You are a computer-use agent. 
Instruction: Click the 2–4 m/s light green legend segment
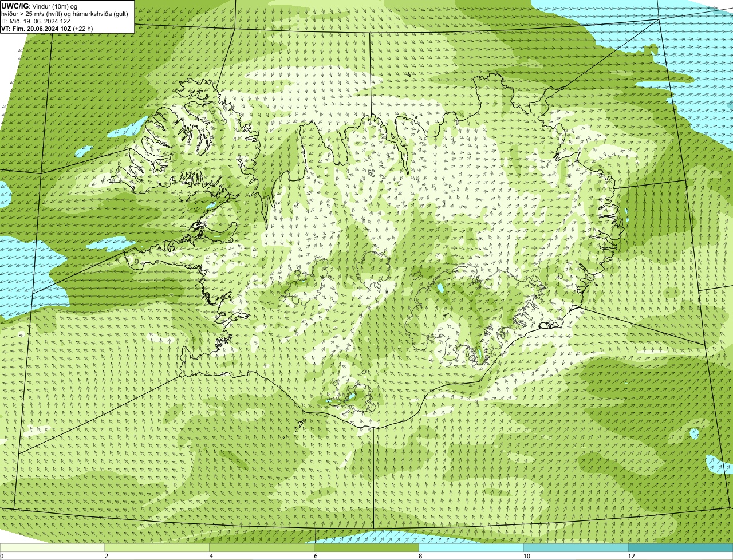[x=157, y=547]
